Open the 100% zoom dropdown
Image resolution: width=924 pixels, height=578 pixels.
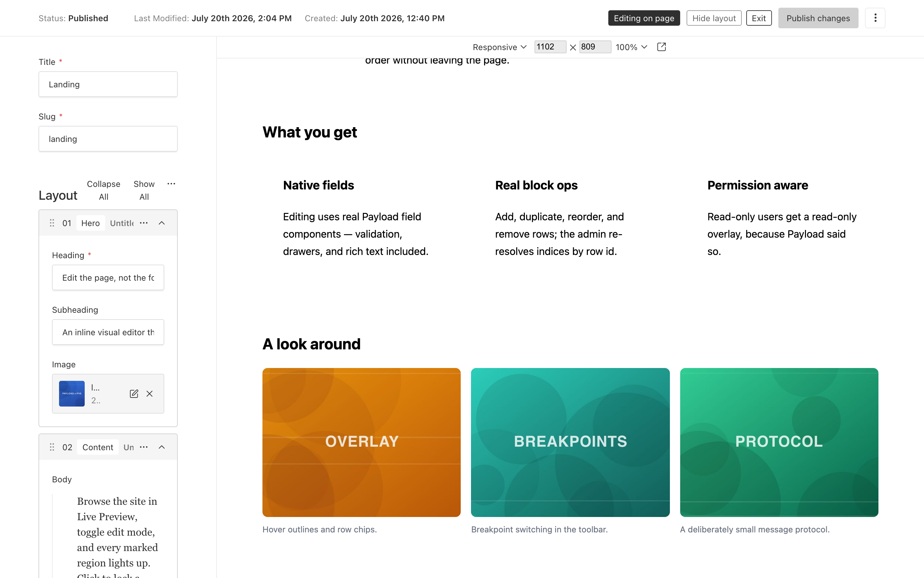(631, 47)
